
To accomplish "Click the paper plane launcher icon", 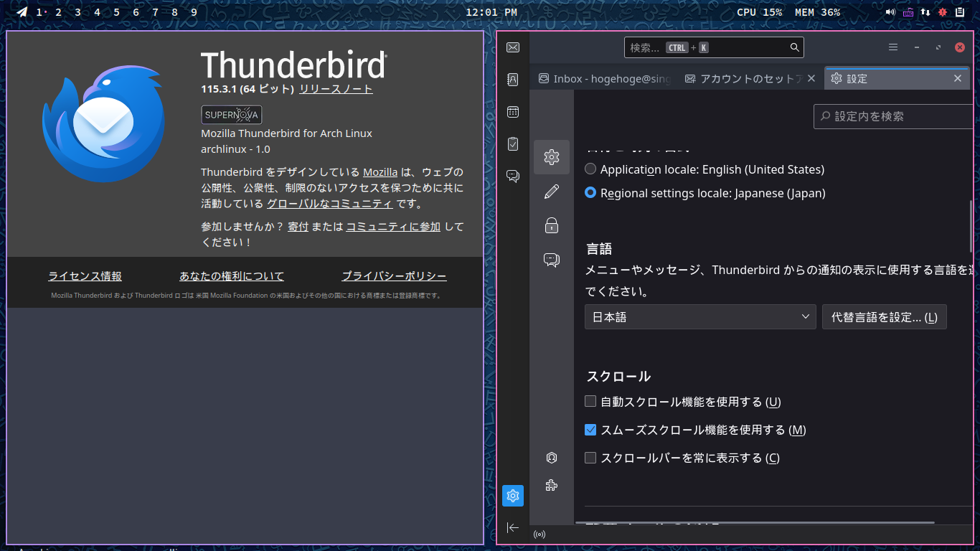I will pos(22,12).
